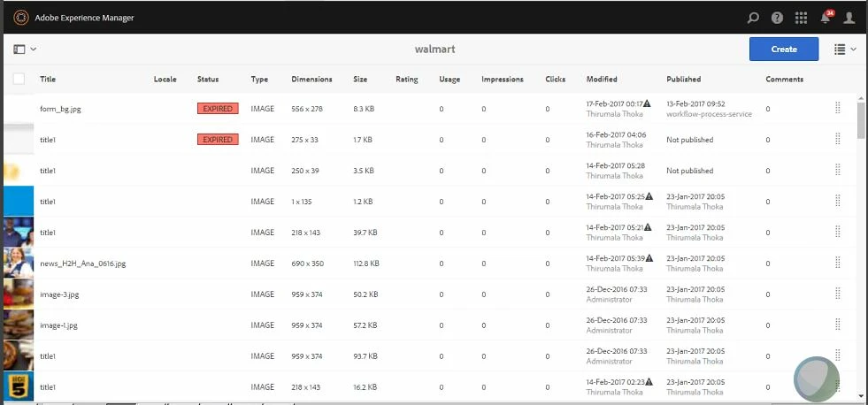Click the reorder handle on the image-3.jpg row

838,294
